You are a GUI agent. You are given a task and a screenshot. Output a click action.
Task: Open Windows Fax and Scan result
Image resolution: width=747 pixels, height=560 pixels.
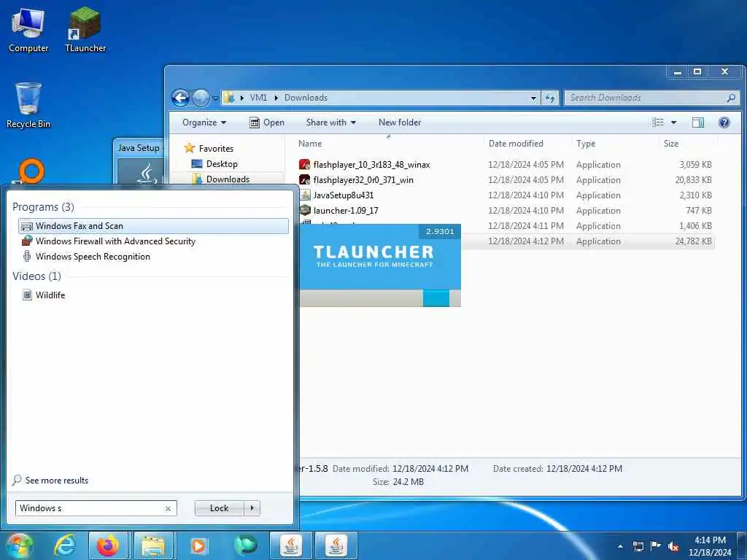click(153, 226)
